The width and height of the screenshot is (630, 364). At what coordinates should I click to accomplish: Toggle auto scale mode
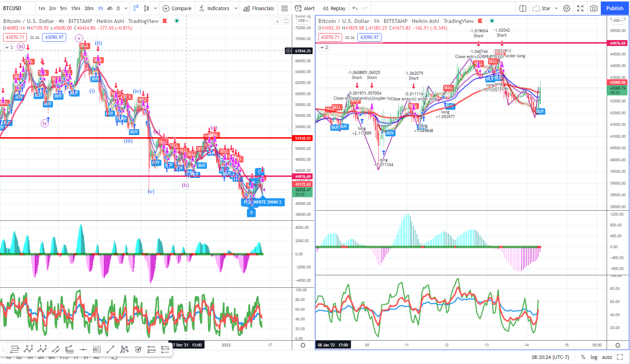point(607,357)
